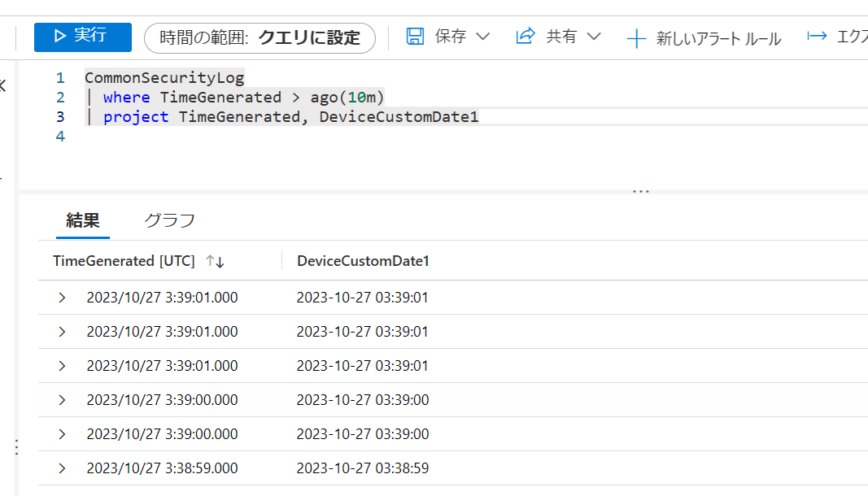The width and height of the screenshot is (868, 496).
Task: Select cell 2023-10-27 03:38:59
Action: [x=363, y=468]
